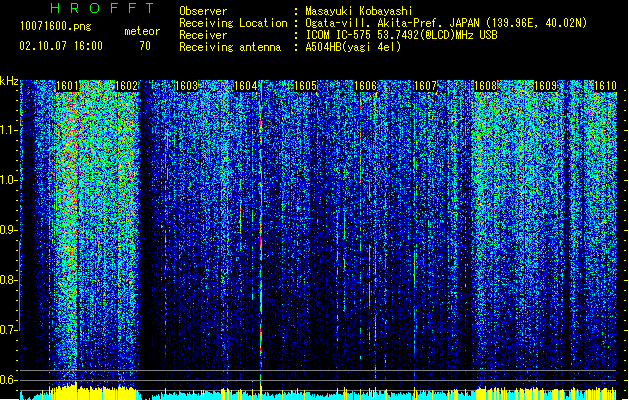Click the 0.8 frequency axis label
The height and width of the screenshot is (400, 629).
[8, 280]
